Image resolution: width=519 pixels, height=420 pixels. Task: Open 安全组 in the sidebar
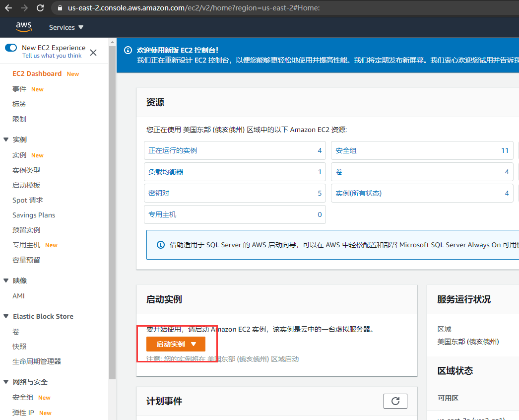click(23, 398)
